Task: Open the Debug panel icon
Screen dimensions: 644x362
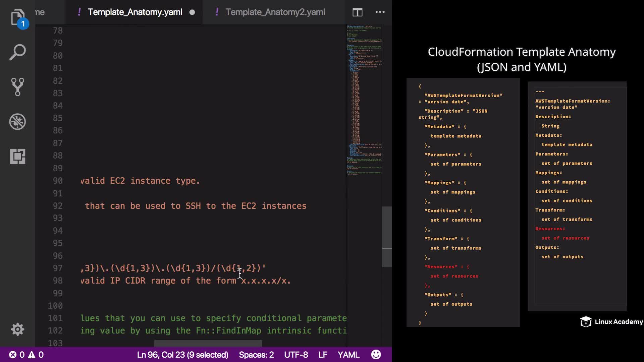Action: click(17, 122)
